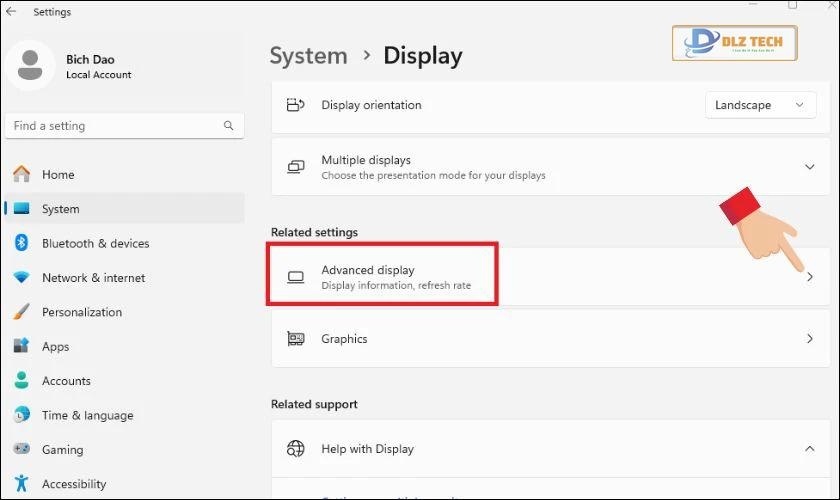Viewport: 840px width, 500px height.
Task: Click the Graphics card icon
Action: point(295,339)
